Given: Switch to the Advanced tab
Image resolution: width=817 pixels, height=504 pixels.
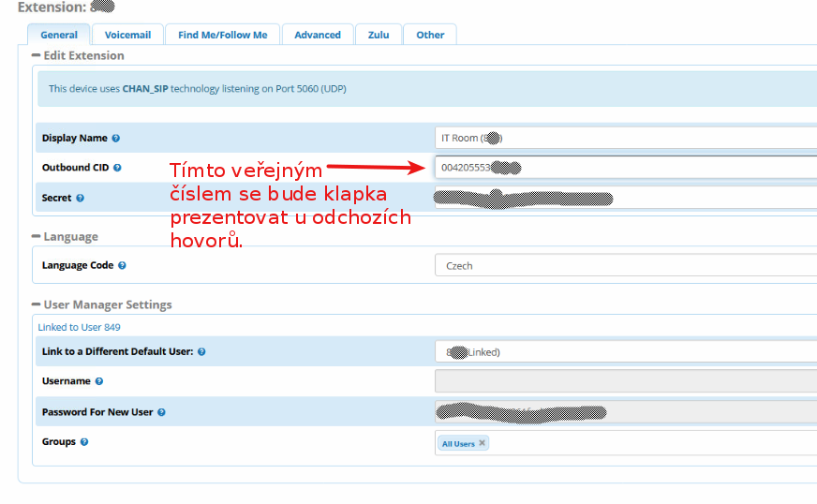Looking at the screenshot, I should (318, 35).
